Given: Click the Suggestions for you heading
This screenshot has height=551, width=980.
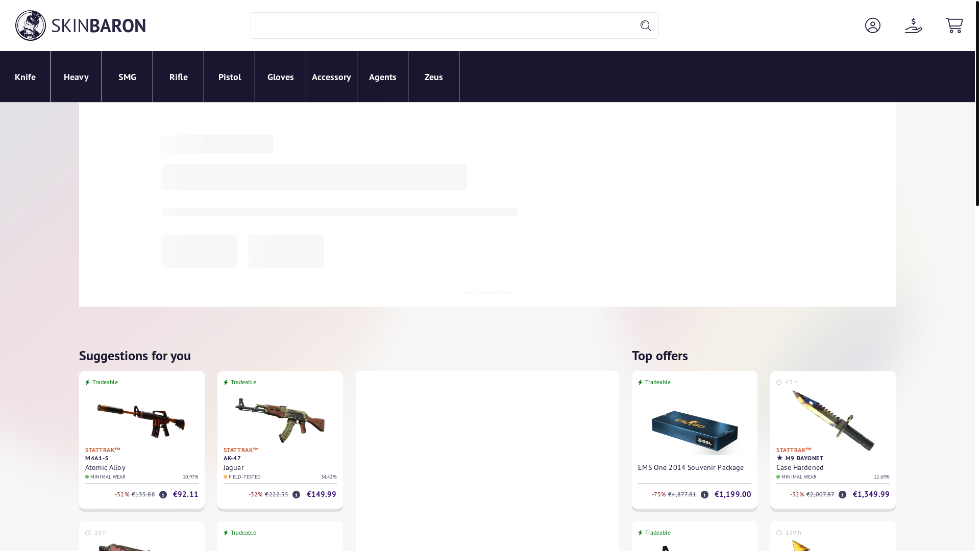Looking at the screenshot, I should point(135,356).
